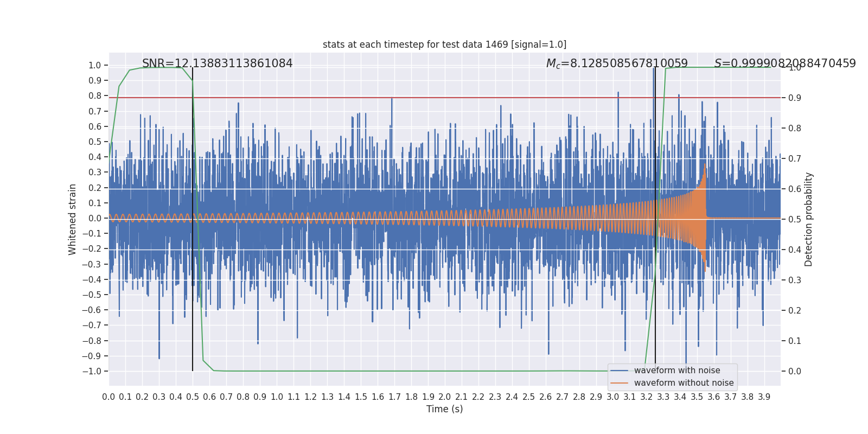Screen dimensions: 868x434
Task: Click the orange line swatch in the legend
Action: [x=619, y=383]
